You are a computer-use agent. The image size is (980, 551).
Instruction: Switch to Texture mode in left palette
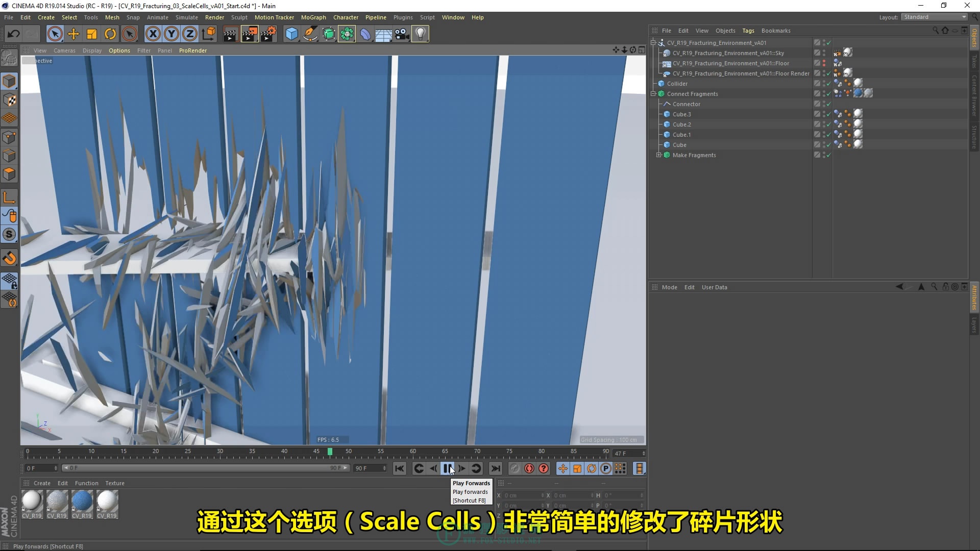[9, 100]
